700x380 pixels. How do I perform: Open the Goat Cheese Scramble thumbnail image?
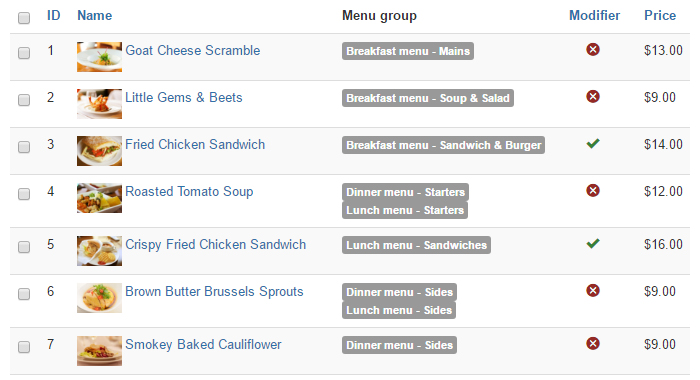(x=99, y=57)
